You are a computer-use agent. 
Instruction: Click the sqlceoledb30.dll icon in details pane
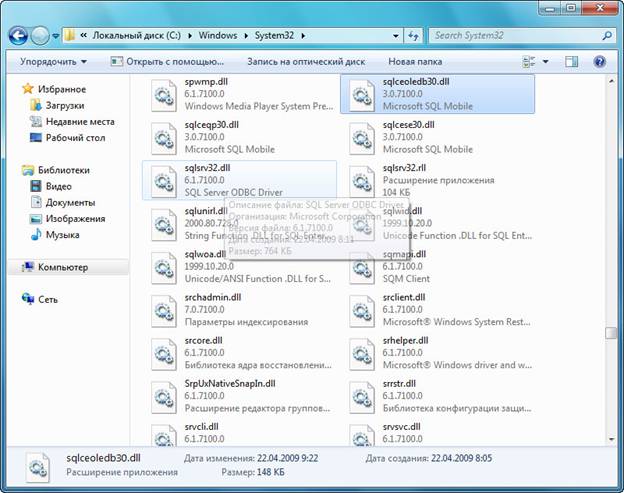(x=38, y=468)
